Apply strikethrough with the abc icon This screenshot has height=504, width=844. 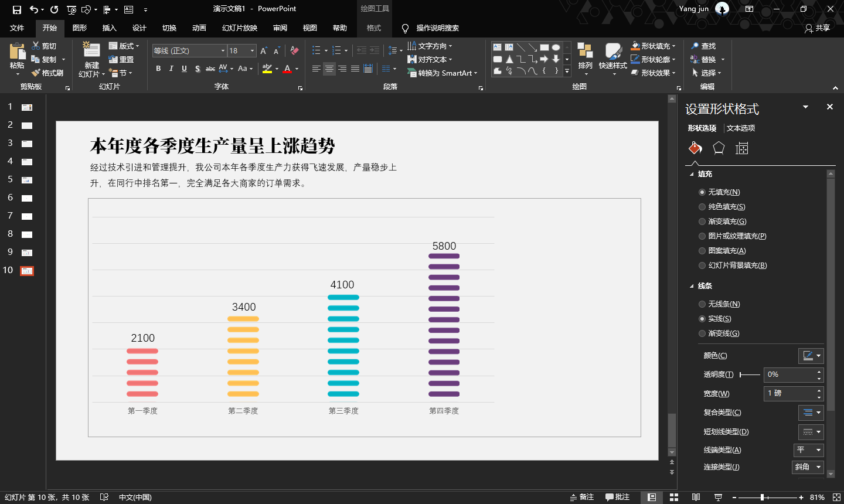pyautogui.click(x=210, y=69)
